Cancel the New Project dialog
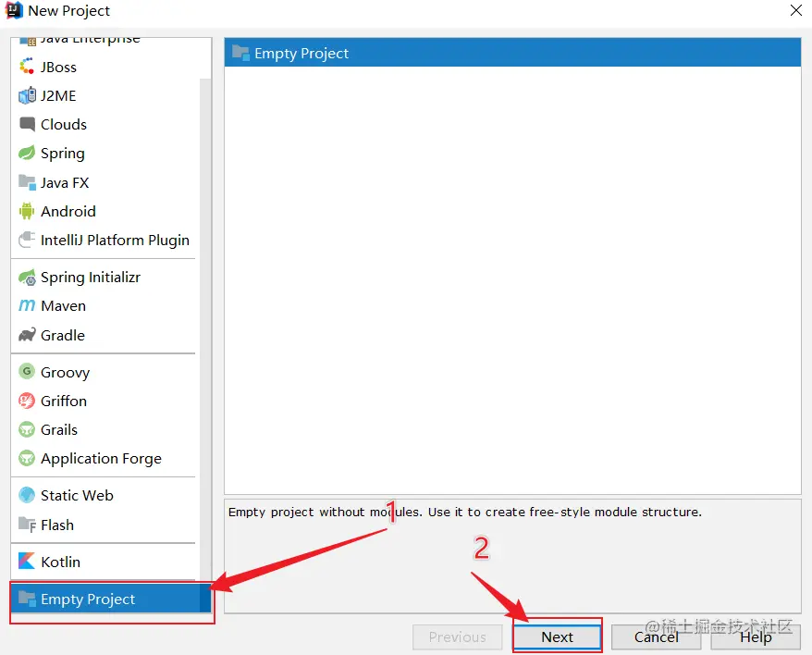 coord(656,636)
